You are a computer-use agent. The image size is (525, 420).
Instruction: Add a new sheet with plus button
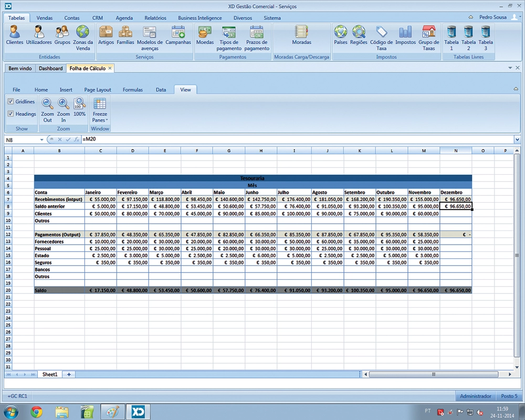pos(68,374)
